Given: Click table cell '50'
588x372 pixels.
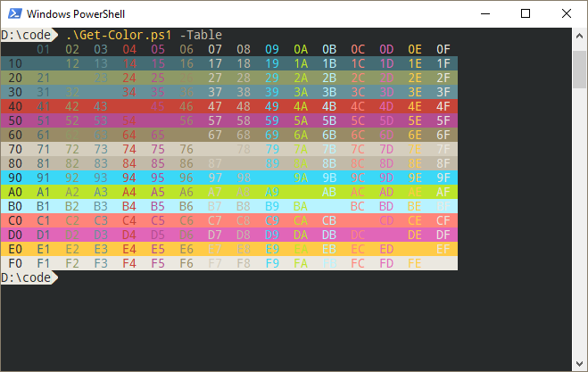Looking at the screenshot, I should click(x=15, y=120).
